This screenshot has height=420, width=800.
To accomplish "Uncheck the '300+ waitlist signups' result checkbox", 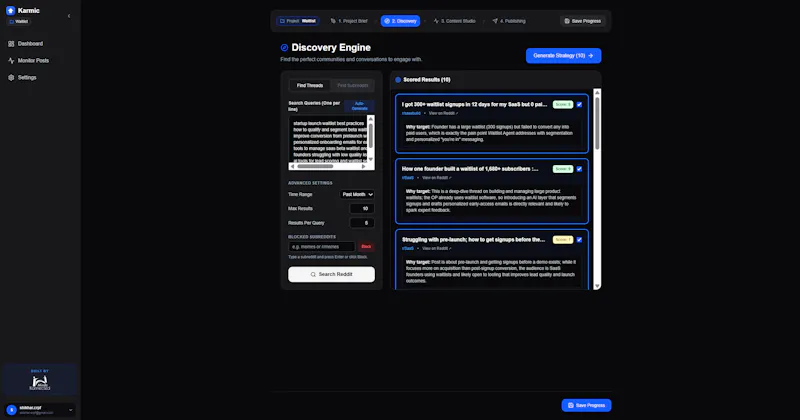I will [579, 105].
